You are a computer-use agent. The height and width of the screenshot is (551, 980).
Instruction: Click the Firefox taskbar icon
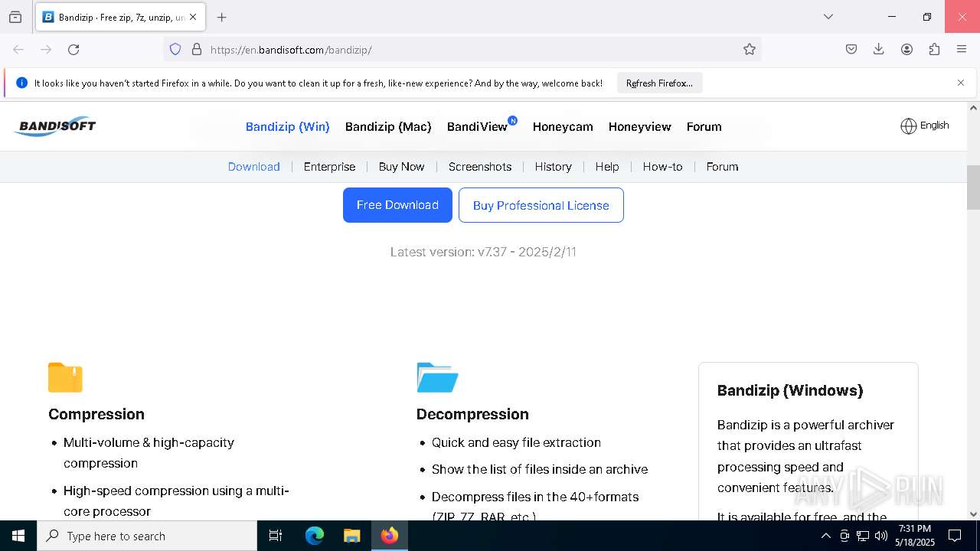390,536
